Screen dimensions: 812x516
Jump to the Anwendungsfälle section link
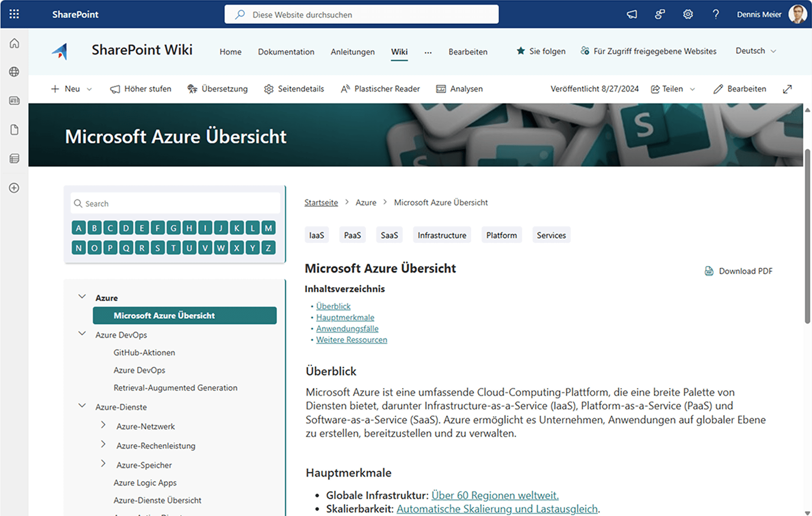pyautogui.click(x=347, y=328)
